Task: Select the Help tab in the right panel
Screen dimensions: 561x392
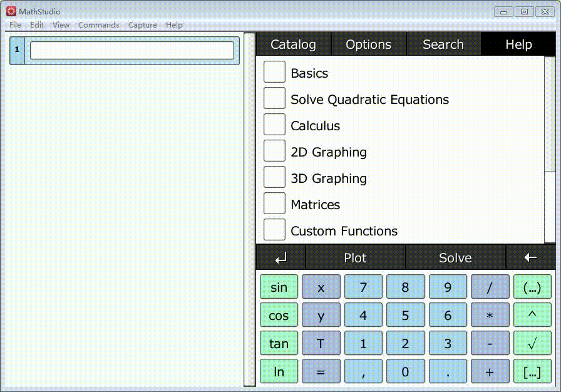Action: pos(518,44)
